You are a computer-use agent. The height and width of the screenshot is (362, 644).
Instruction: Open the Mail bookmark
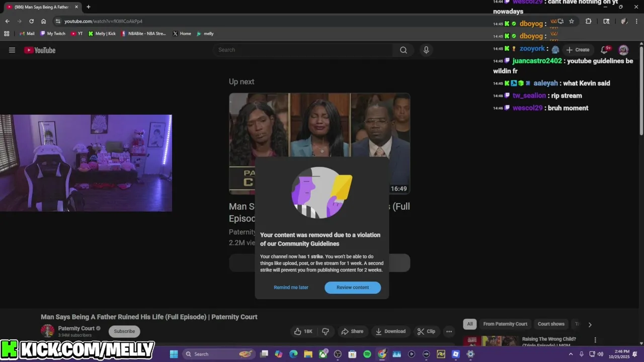coord(27,34)
